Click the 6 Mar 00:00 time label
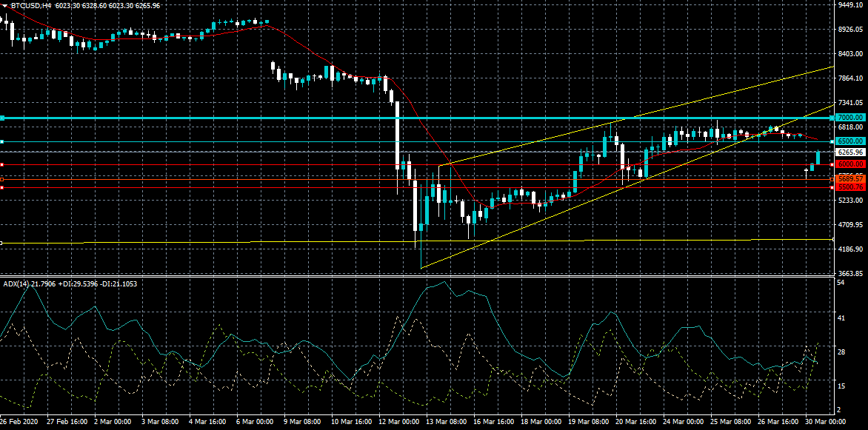The height and width of the screenshot is (430, 868). tap(256, 421)
